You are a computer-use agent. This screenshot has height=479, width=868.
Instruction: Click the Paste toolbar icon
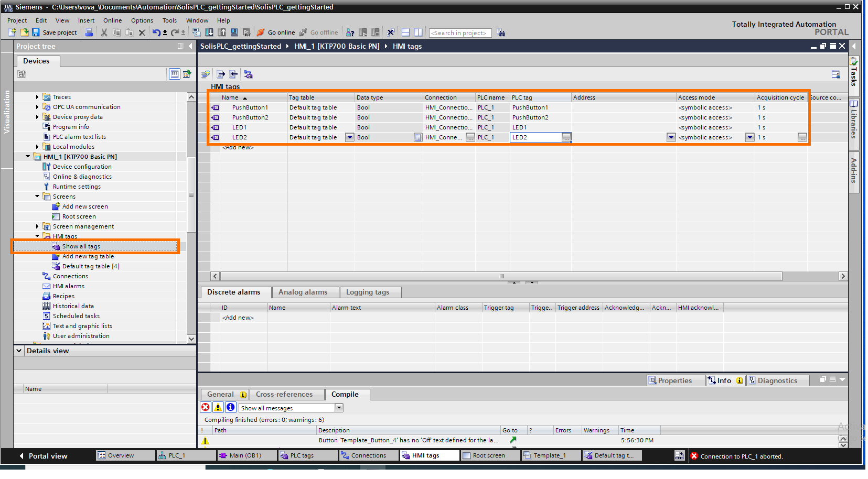point(129,32)
